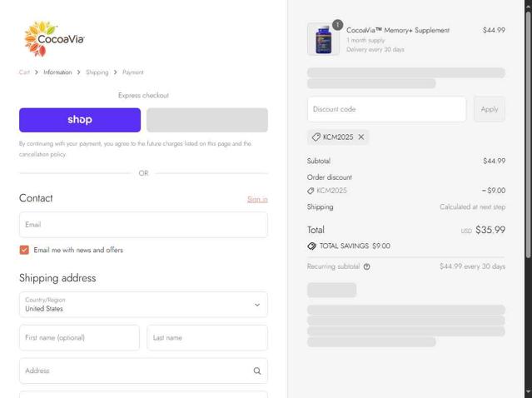532x398 pixels.
Task: Pay with Shop express checkout button
Action: click(80, 120)
